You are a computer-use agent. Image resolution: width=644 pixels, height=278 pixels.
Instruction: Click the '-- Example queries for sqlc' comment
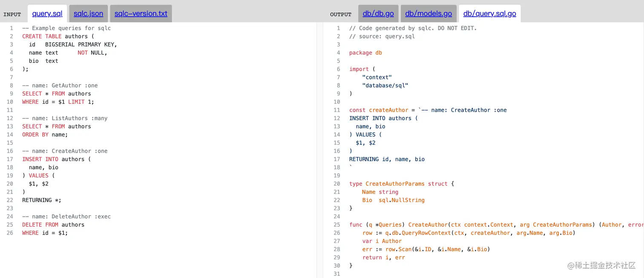66,28
